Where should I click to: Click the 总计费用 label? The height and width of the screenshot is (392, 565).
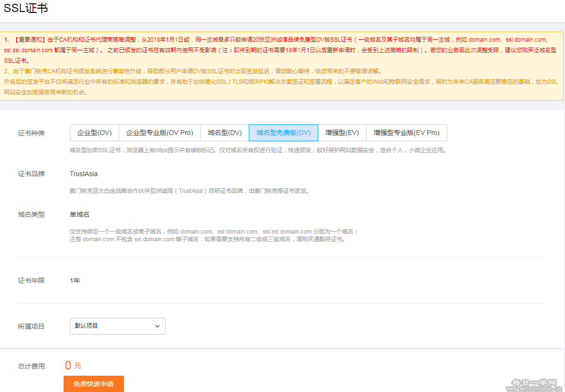[x=32, y=367]
